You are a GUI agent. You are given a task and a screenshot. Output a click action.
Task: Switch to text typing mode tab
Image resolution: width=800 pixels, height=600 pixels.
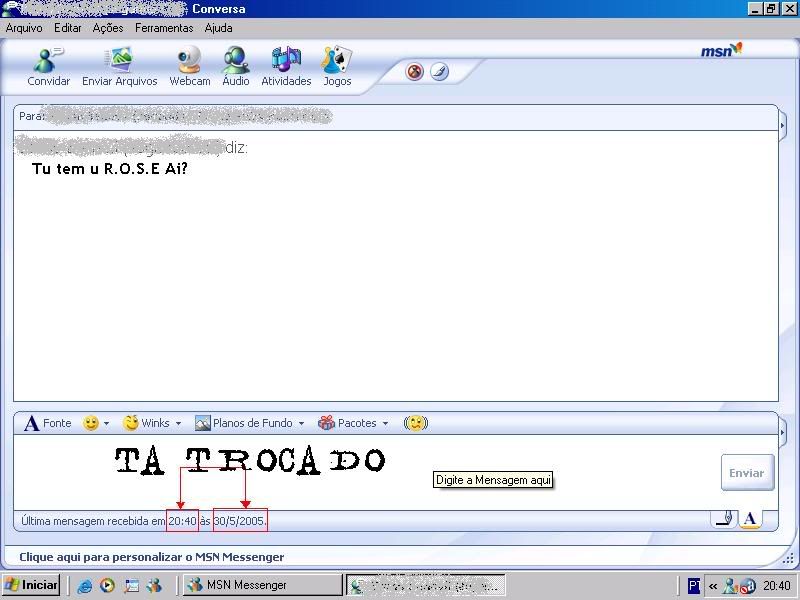point(749,519)
